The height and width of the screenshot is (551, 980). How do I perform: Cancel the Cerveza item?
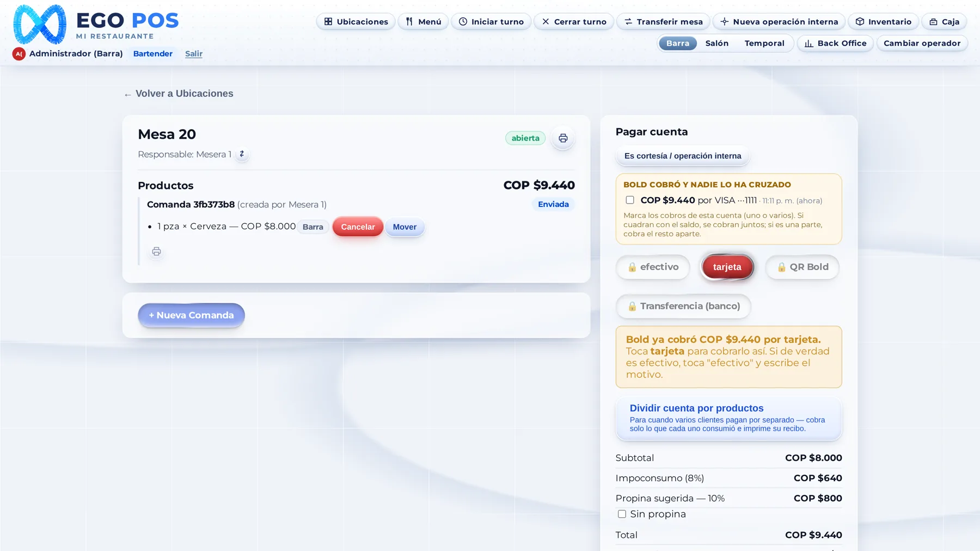(x=358, y=227)
